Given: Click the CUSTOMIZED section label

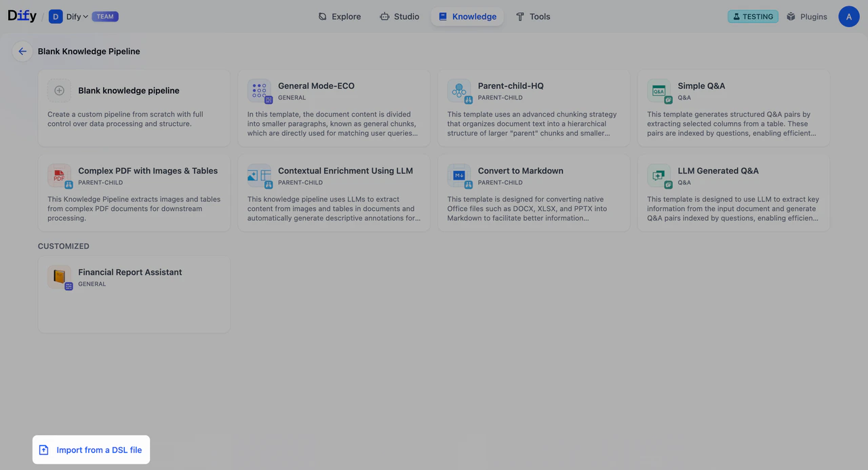Looking at the screenshot, I should [64, 246].
